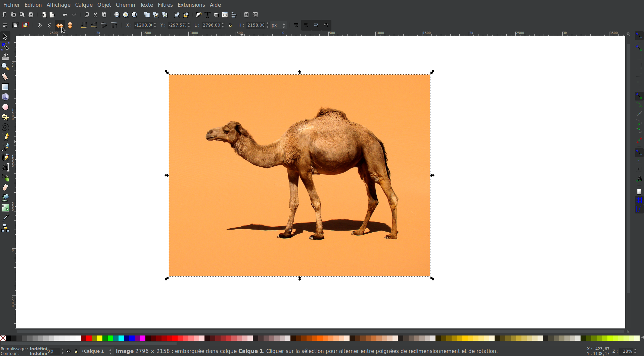Select the Ellipse tool
Screen dimensions: 644x356
pos(5,107)
